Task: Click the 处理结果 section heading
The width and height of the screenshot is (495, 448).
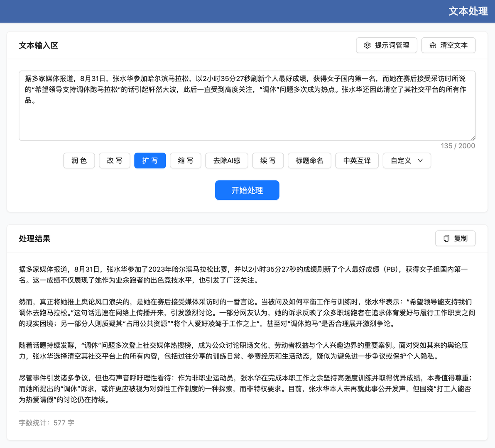Action: 35,238
